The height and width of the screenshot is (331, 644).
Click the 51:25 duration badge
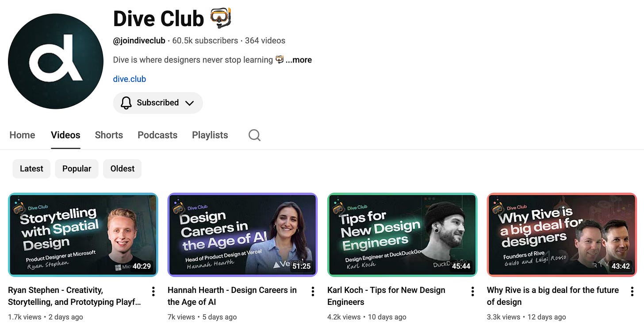point(302,266)
